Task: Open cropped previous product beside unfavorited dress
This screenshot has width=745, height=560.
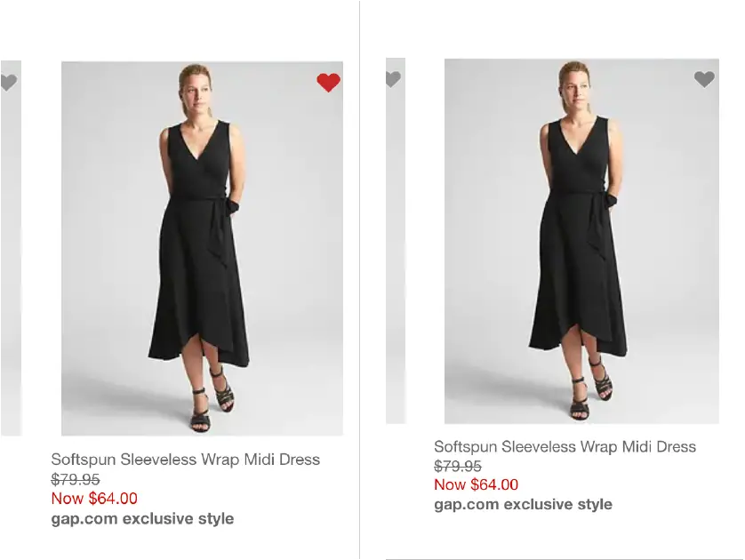Action: pos(396,241)
